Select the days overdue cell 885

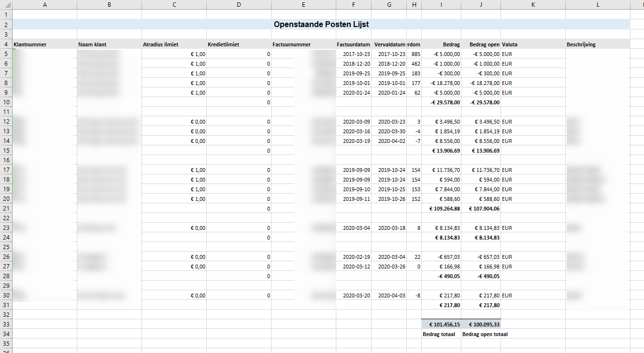[x=414, y=54]
